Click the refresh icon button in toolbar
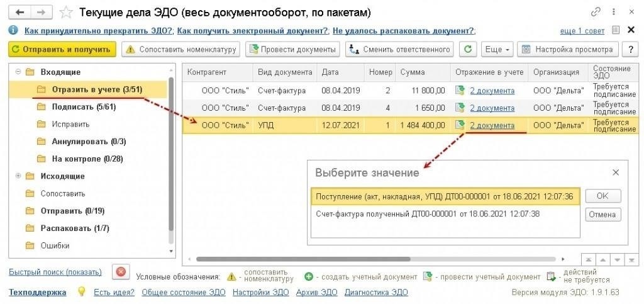Screen dimensions: 644x304 (468, 49)
